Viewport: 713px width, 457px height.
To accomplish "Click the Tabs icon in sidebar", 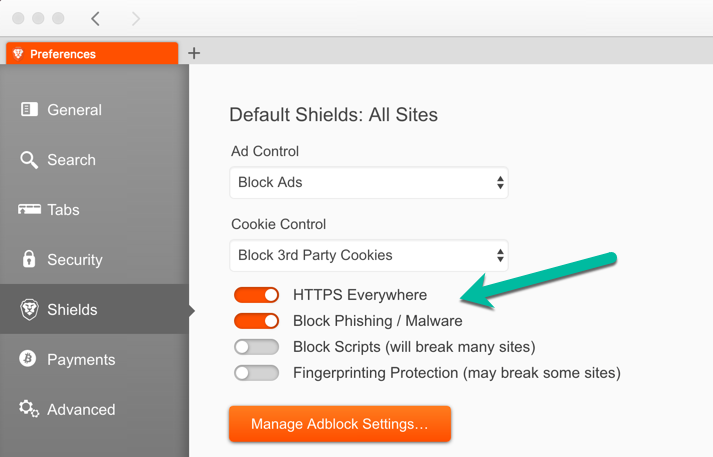I will (x=29, y=209).
